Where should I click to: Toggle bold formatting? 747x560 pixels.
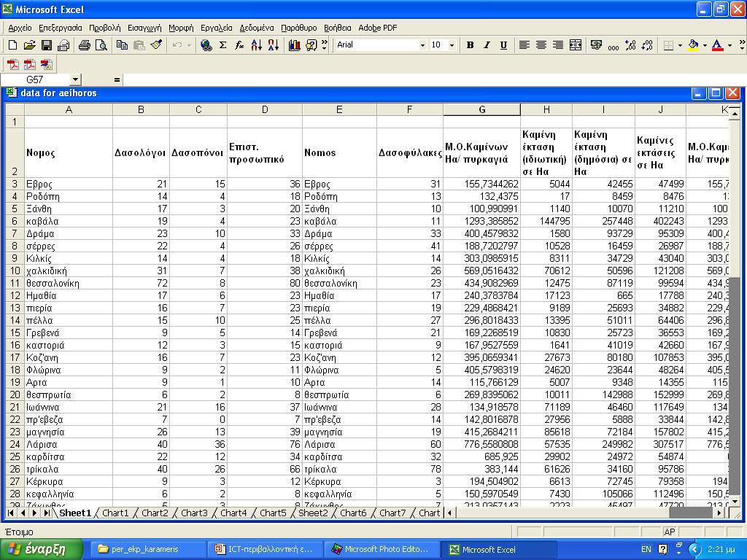pyautogui.click(x=471, y=45)
